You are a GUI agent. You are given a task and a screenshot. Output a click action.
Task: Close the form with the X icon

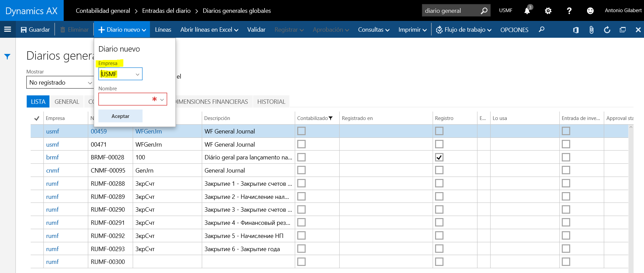638,30
